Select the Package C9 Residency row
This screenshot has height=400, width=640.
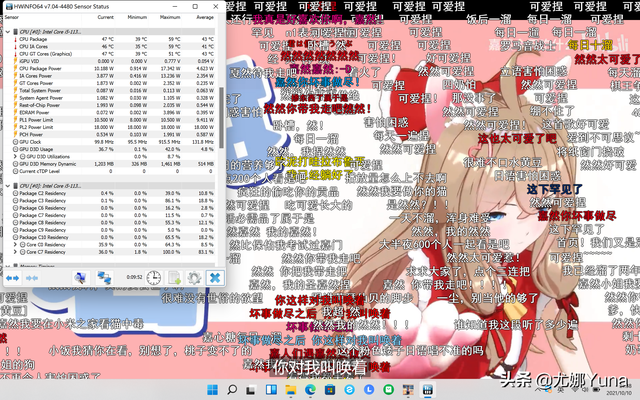(x=109, y=230)
